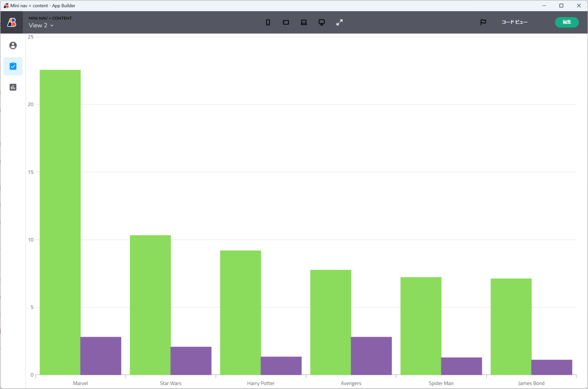This screenshot has width=588, height=389.
Task: Click the green Avengers bar
Action: [x=330, y=322]
